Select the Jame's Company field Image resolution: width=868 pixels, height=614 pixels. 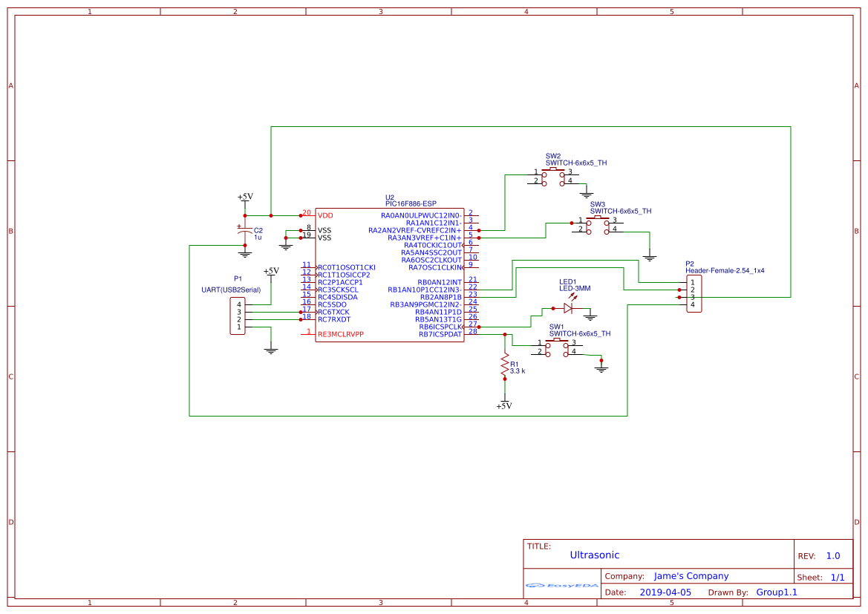click(x=691, y=576)
